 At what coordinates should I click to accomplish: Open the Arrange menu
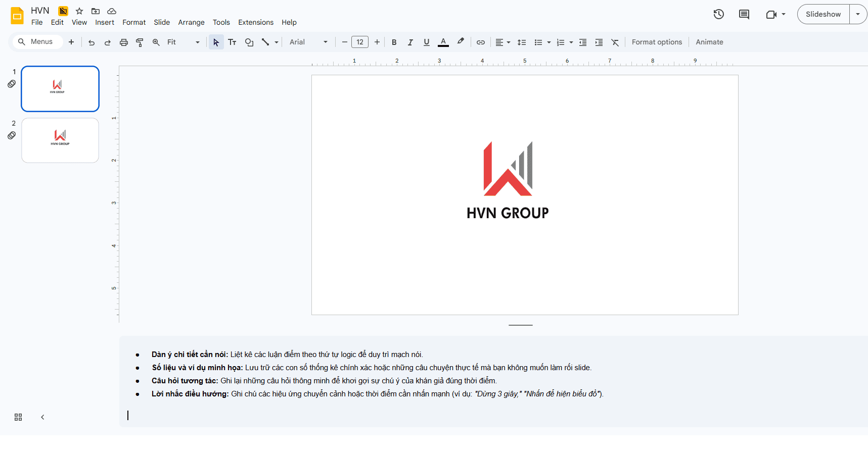tap(191, 22)
